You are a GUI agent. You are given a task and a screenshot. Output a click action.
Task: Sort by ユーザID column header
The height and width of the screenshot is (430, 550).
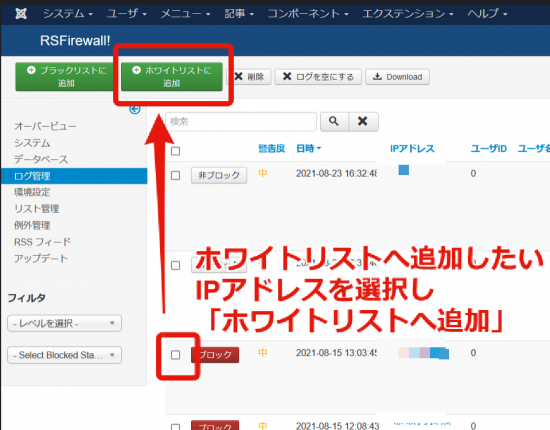[489, 149]
